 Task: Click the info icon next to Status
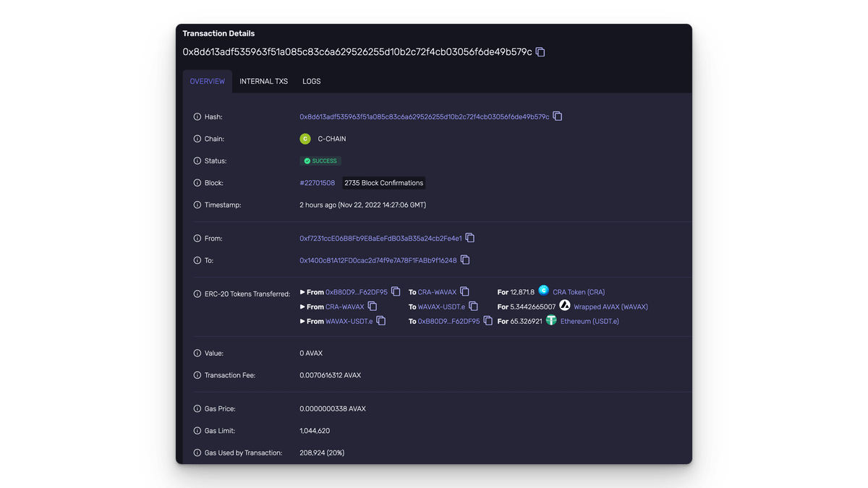[197, 160]
